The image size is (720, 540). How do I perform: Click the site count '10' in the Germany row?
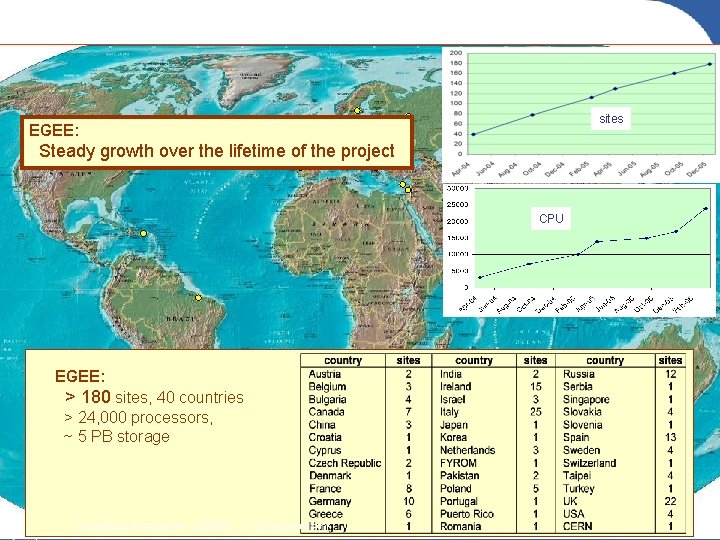coord(408,501)
